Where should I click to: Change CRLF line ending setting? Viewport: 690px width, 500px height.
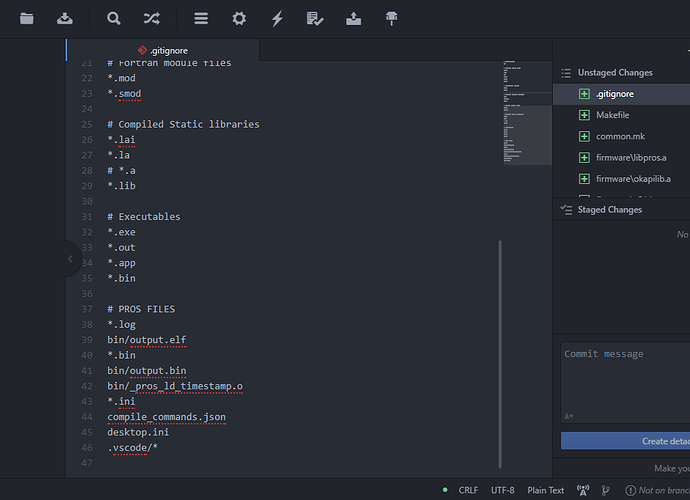[x=468, y=490]
